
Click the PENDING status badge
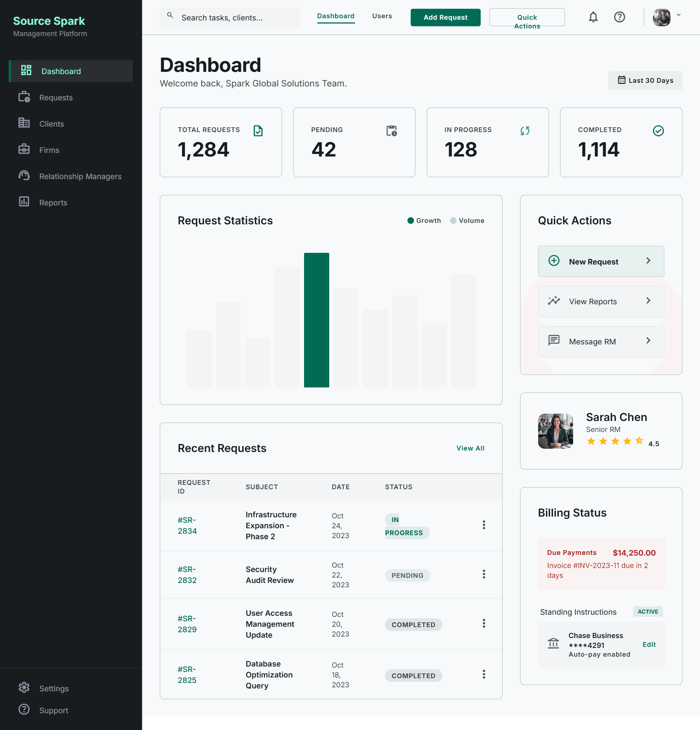click(x=407, y=575)
